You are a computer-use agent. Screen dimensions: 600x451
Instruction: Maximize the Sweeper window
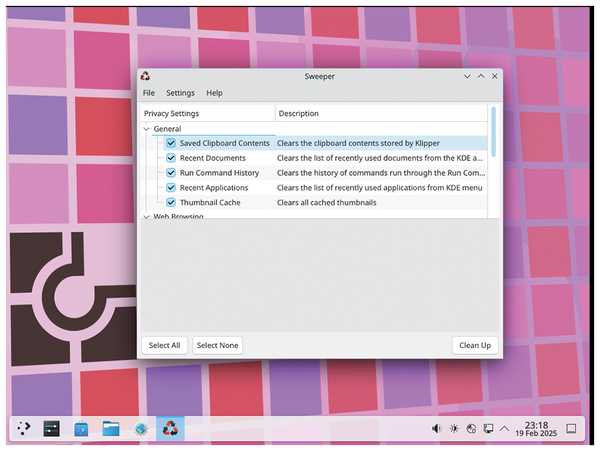(x=481, y=76)
